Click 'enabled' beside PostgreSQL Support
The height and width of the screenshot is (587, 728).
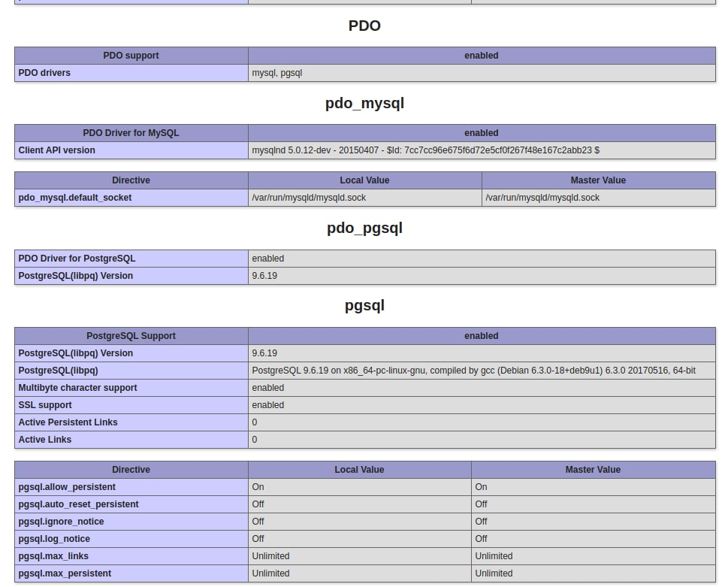coord(482,336)
